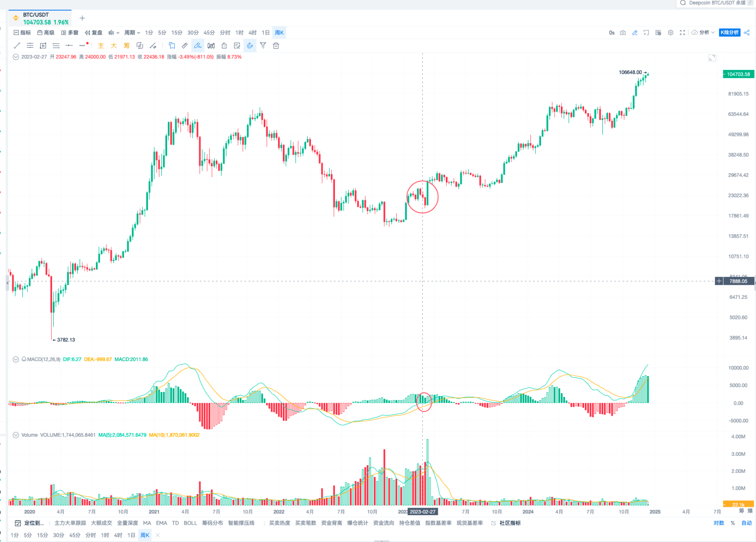The width and height of the screenshot is (756, 542).
Task: Click the orange 大 indicator icon
Action: click(114, 46)
